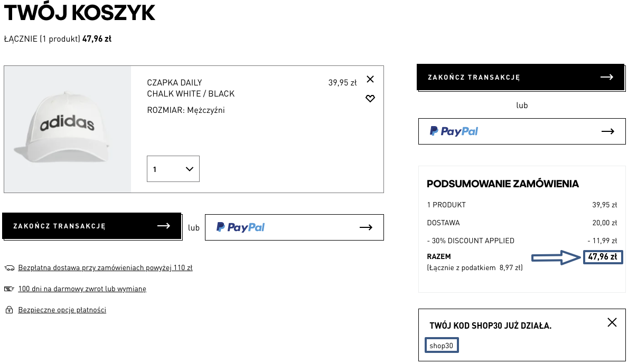Click arrow icon on sidebar PayPal button
The height and width of the screenshot is (364, 628).
(608, 131)
